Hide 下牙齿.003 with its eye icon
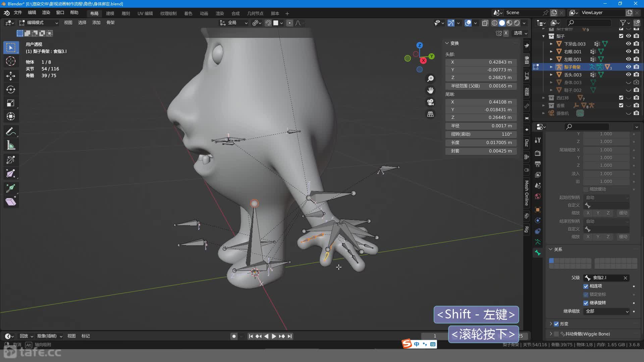 coord(629,44)
